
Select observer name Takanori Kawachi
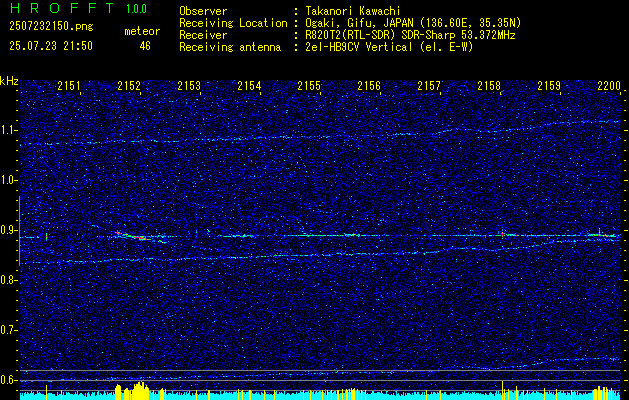click(x=351, y=11)
